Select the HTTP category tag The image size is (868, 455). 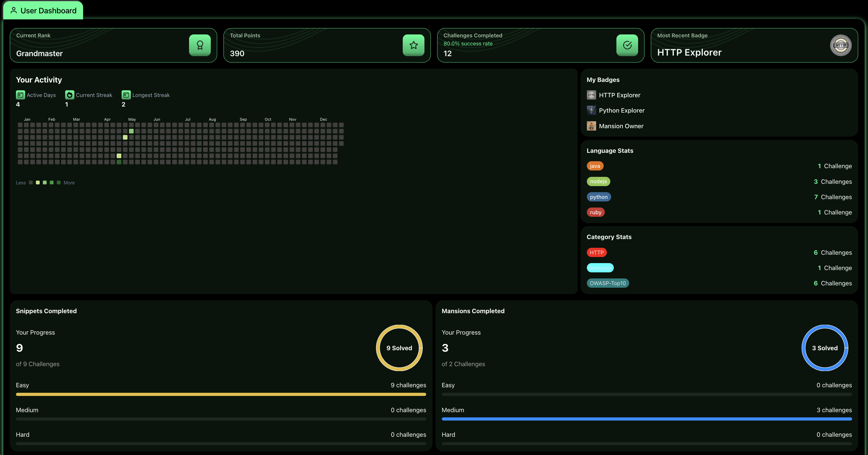pos(597,253)
